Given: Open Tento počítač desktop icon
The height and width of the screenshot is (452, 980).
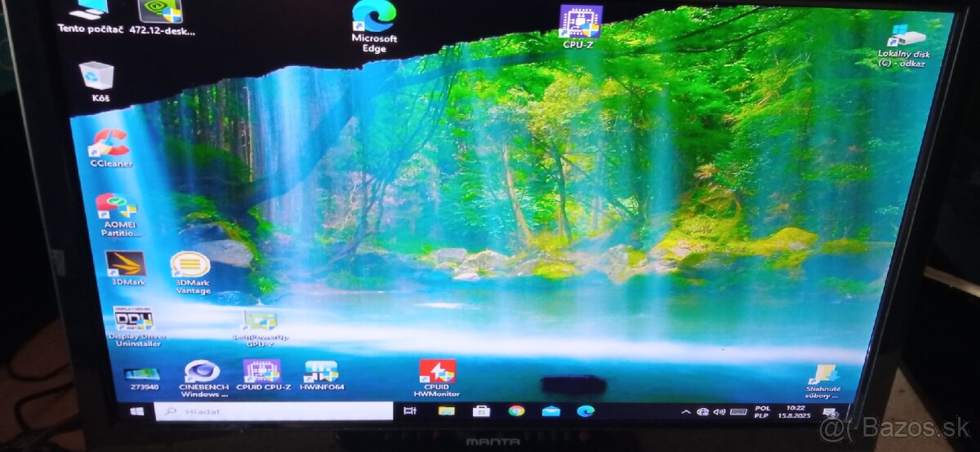Looking at the screenshot, I should click(x=90, y=16).
